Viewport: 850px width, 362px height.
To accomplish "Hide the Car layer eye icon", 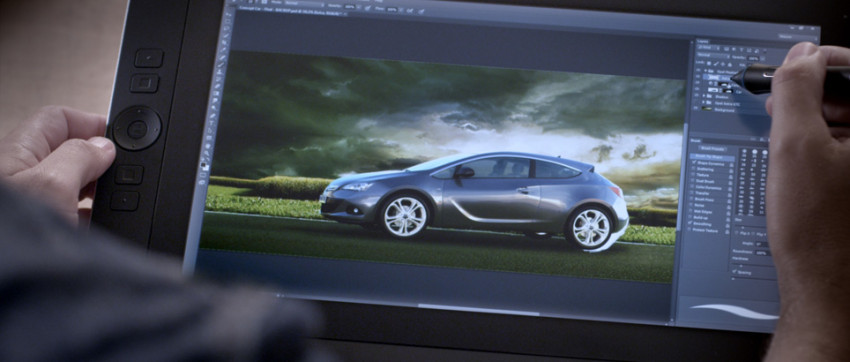I will pyautogui.click(x=697, y=89).
